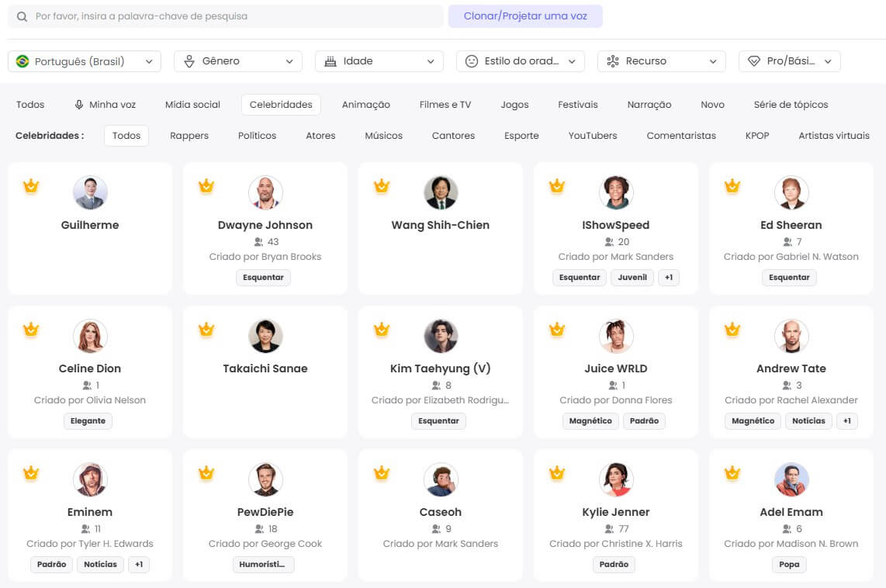
Task: Open the Português (Brasil) language dropdown
Action: click(85, 61)
